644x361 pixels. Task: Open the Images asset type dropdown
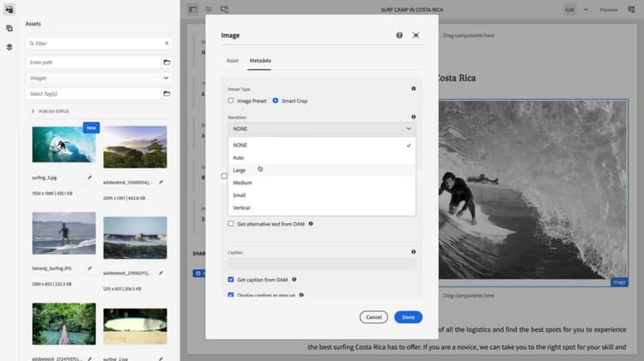(x=99, y=78)
